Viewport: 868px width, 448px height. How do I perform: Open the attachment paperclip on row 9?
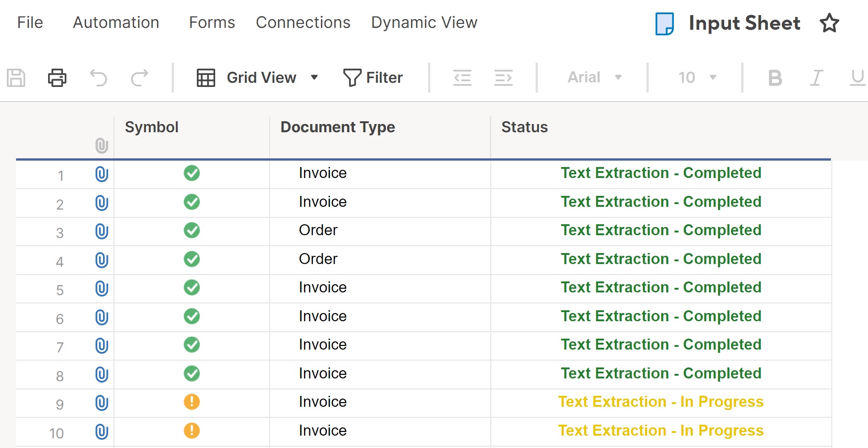(x=102, y=403)
